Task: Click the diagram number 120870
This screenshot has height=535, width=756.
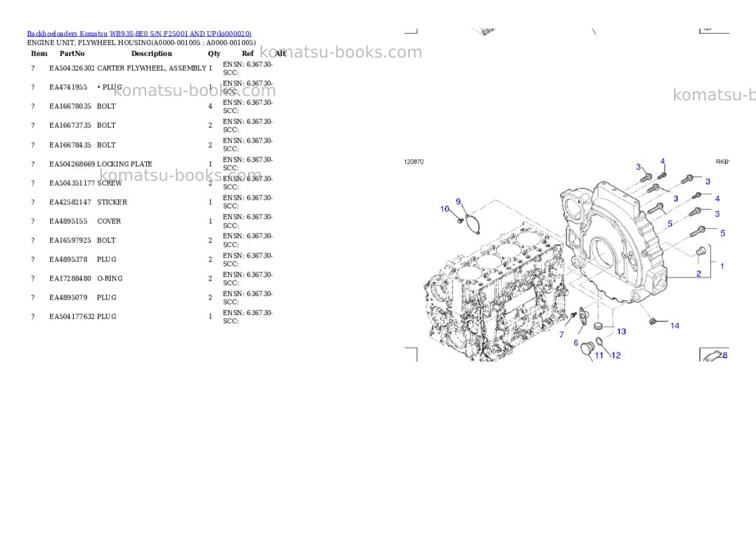Action: 413,162
